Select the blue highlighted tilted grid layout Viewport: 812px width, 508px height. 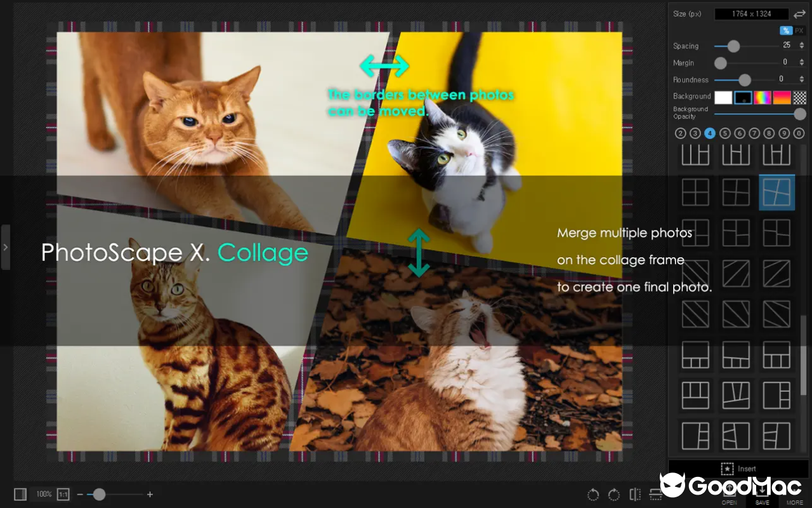coord(776,192)
